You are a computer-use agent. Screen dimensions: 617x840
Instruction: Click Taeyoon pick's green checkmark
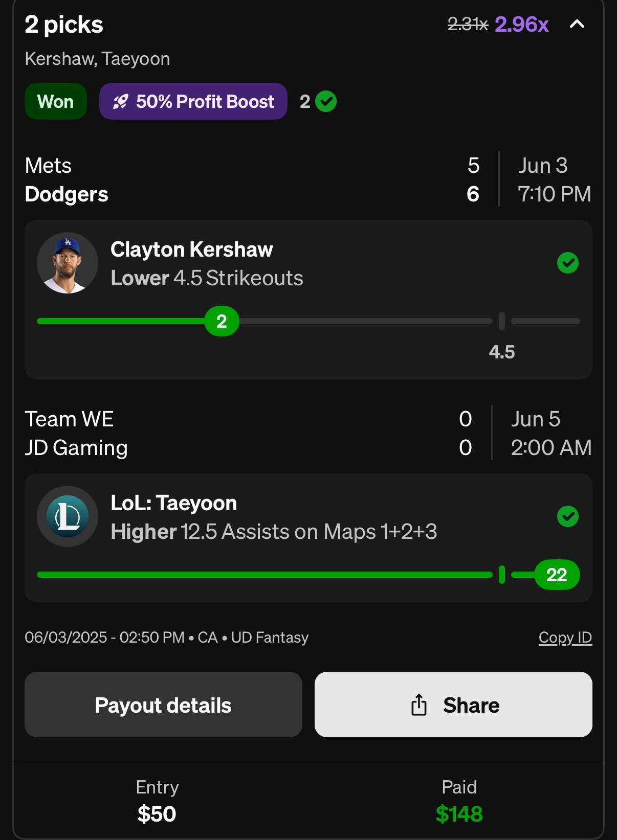coord(567,516)
